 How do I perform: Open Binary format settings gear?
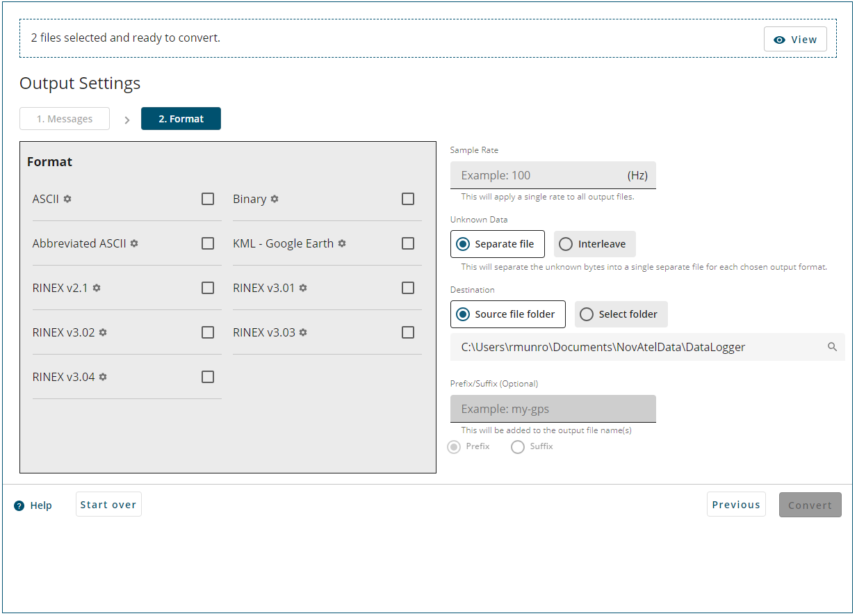click(x=275, y=199)
